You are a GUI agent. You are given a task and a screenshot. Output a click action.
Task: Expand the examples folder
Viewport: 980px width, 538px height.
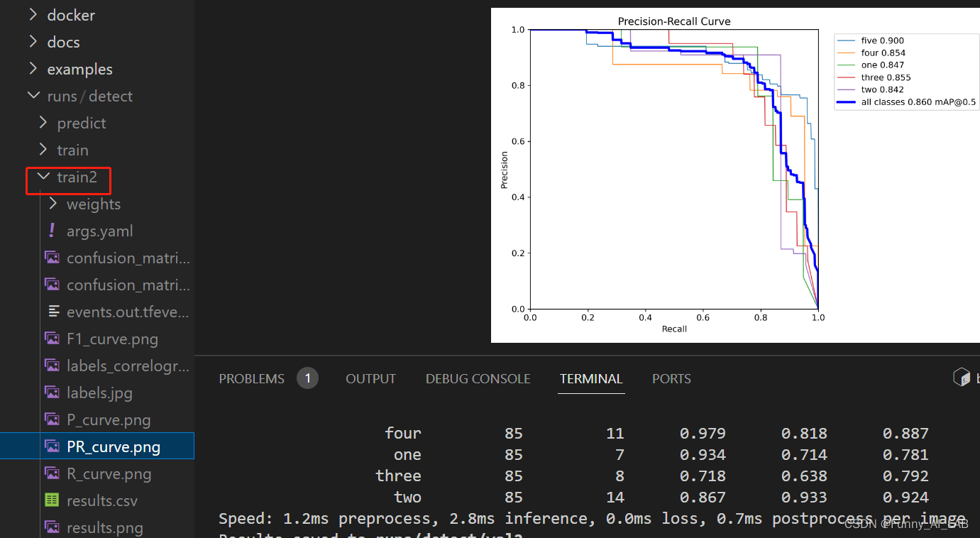tap(33, 69)
